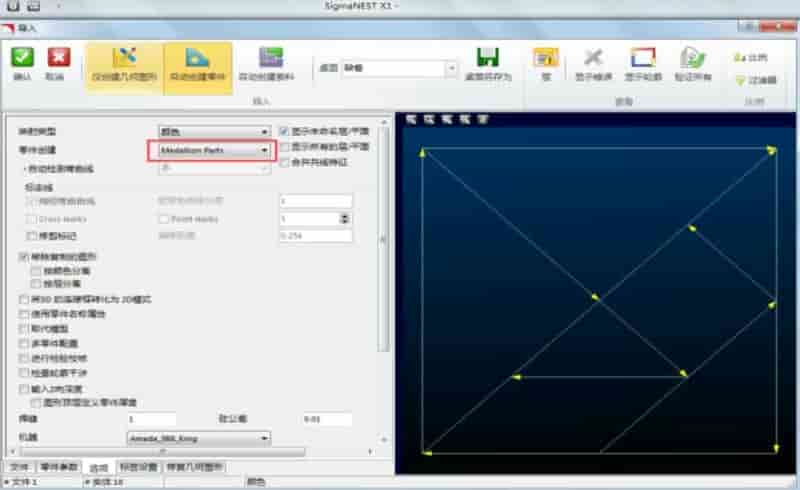This screenshot has height=490, width=800.
Task: Click the 零件 count status bar entry
Action: point(105,482)
